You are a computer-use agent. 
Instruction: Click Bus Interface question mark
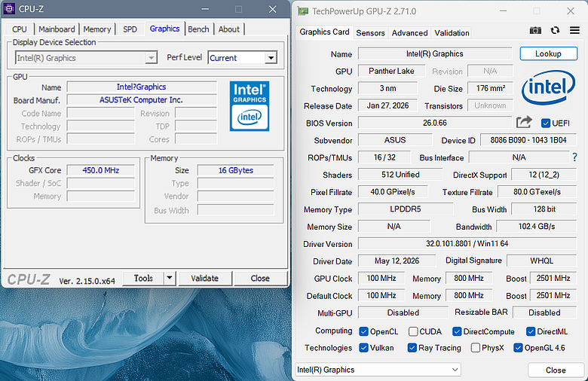tap(575, 157)
